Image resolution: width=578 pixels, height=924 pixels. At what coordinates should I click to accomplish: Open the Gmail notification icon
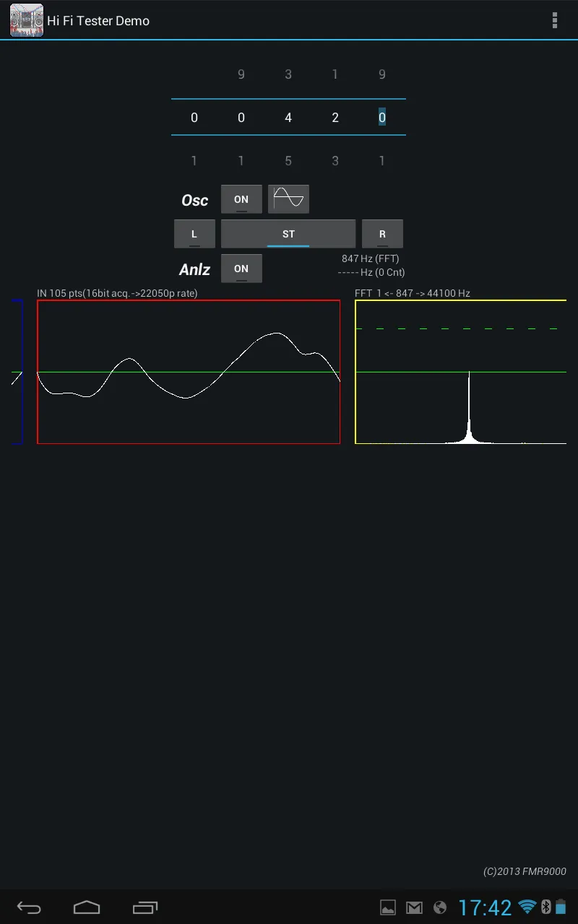point(414,907)
